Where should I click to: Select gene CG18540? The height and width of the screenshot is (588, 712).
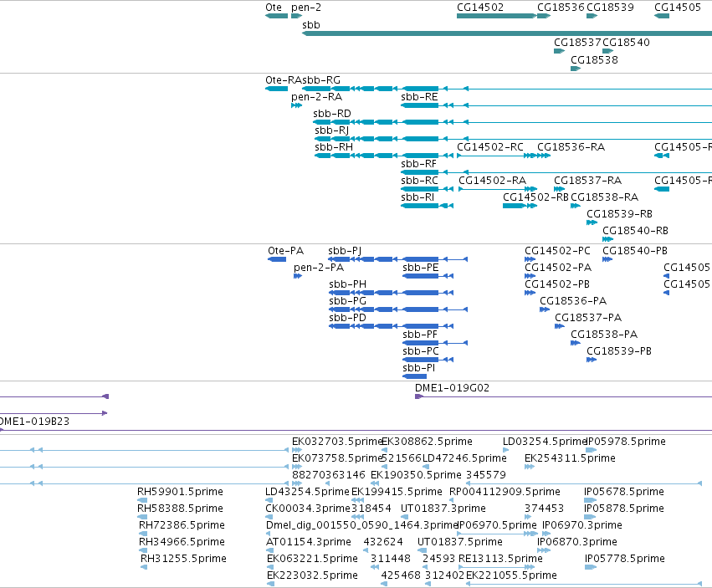[x=608, y=51]
